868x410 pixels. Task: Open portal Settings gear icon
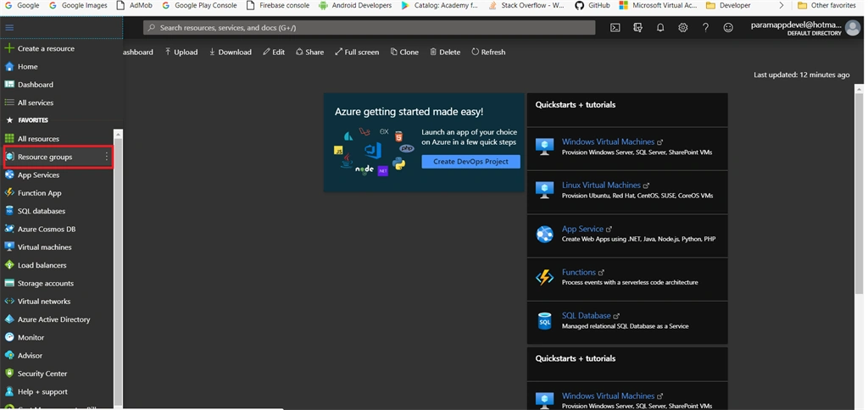coord(683,28)
